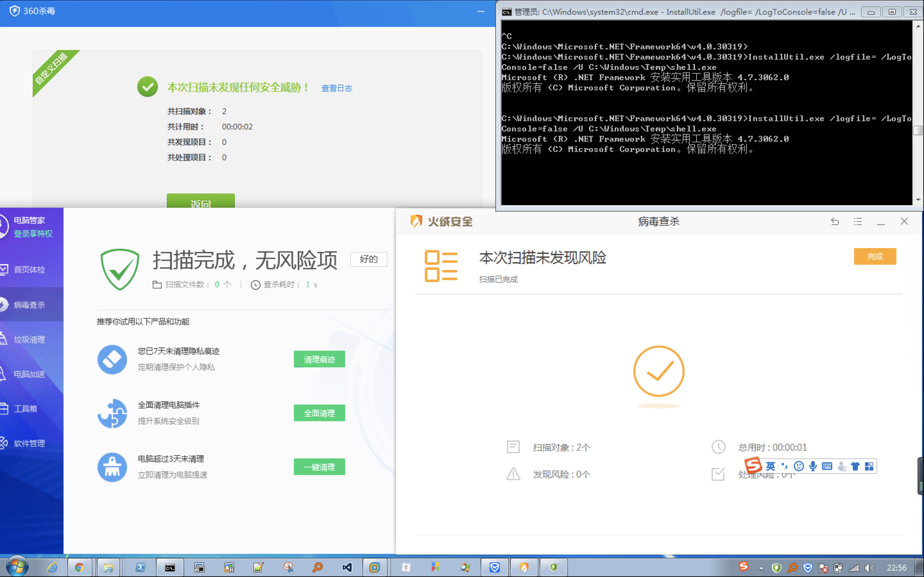Click the 返回 button in 360杀毒
The image size is (924, 577).
click(201, 204)
